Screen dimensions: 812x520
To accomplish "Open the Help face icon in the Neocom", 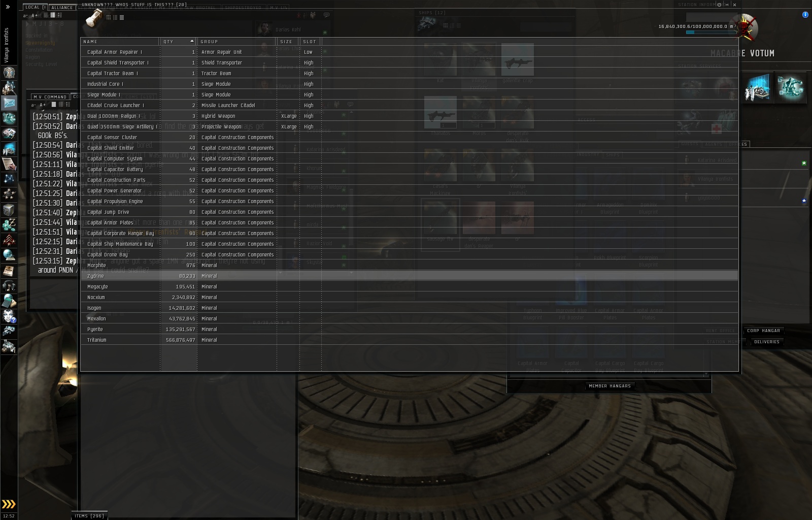I will tap(9, 316).
